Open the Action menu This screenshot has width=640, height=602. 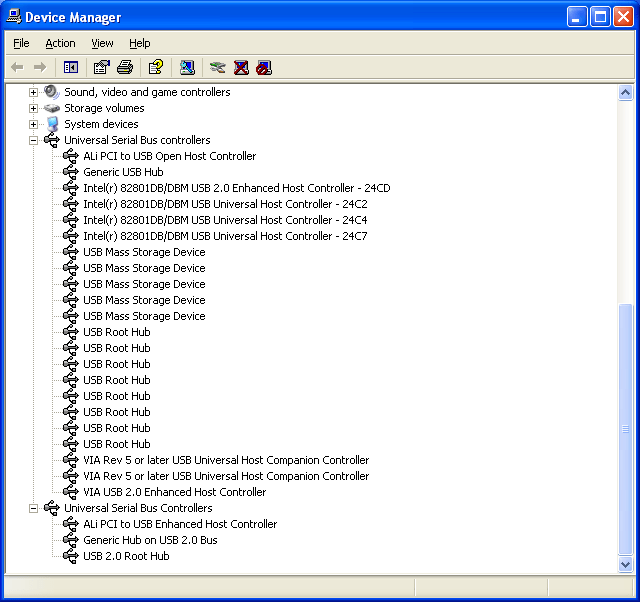click(60, 43)
